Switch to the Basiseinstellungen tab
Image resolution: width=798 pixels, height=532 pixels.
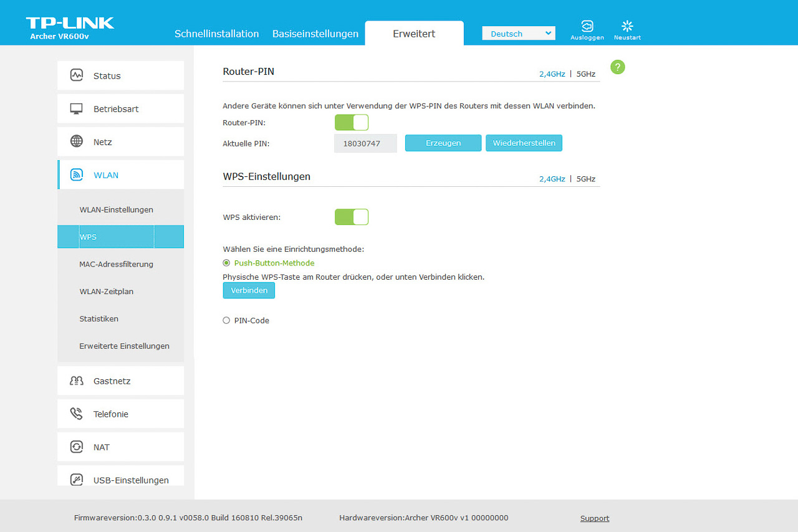pos(315,34)
